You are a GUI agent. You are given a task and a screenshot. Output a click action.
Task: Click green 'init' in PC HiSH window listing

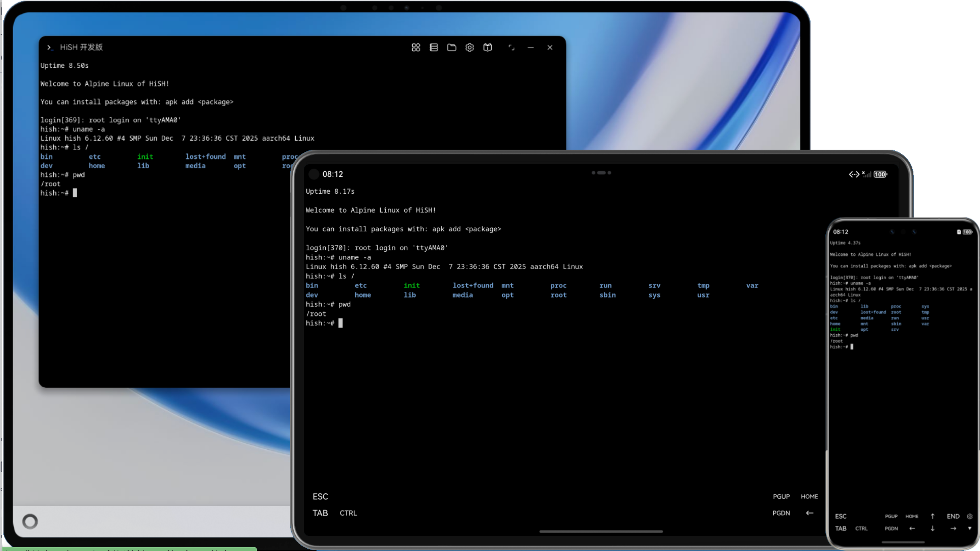point(145,156)
